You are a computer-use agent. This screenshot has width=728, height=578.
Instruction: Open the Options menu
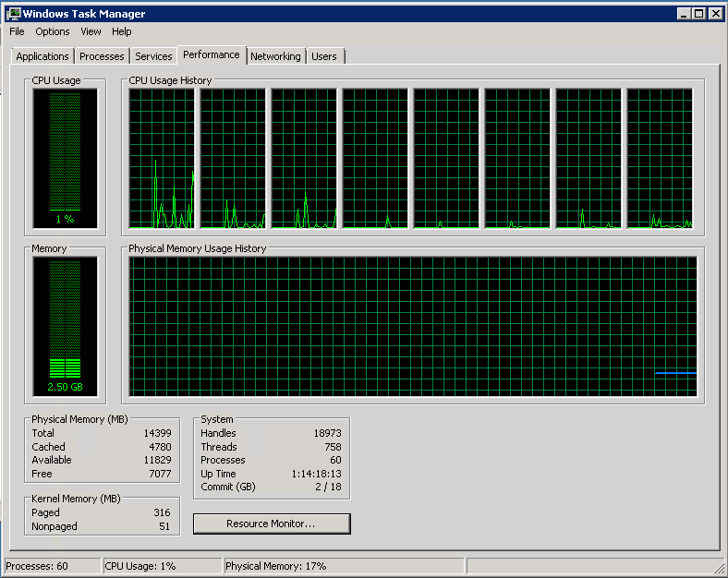(x=53, y=31)
